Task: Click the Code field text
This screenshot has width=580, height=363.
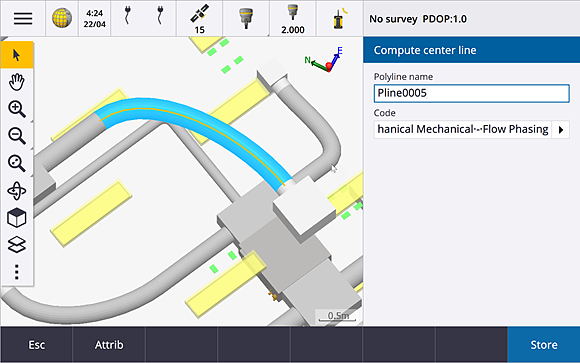Action: click(462, 130)
